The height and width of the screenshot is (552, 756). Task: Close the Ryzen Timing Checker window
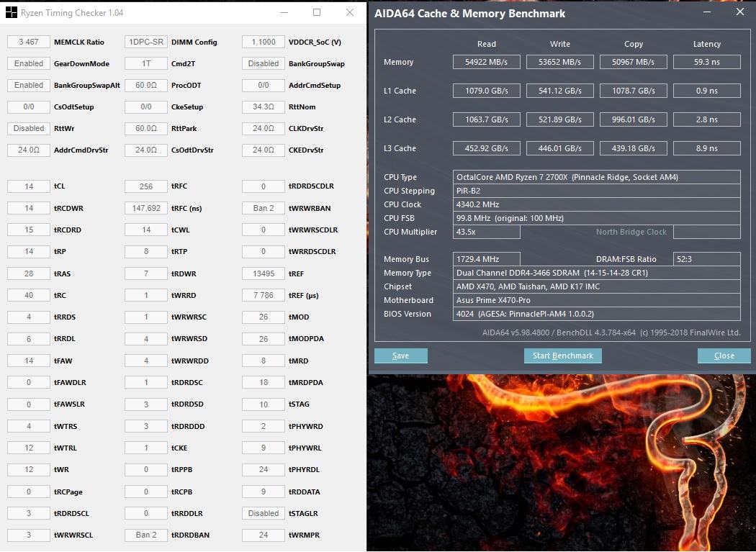pos(350,12)
